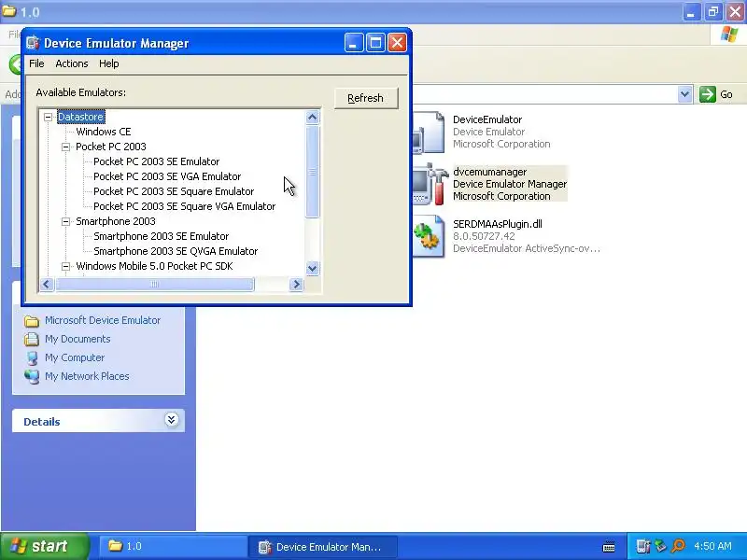Select the Datastore tree item
747x560 pixels.
[x=80, y=117]
